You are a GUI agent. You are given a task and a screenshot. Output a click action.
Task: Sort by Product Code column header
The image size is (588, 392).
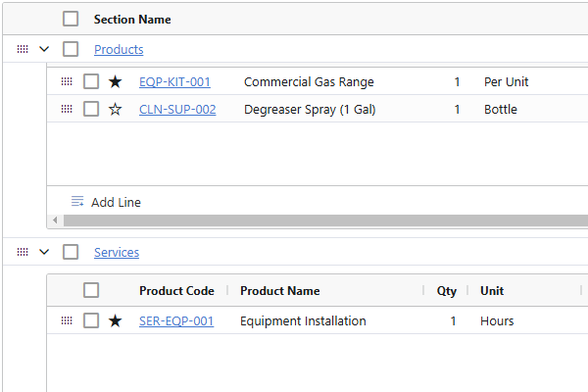tap(176, 291)
